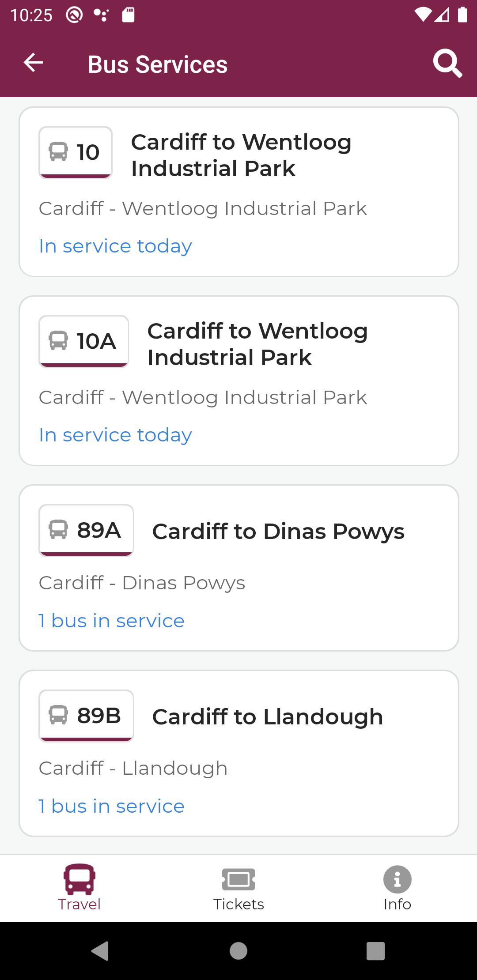Open Cardiff to Llandough service card

pos(239,753)
